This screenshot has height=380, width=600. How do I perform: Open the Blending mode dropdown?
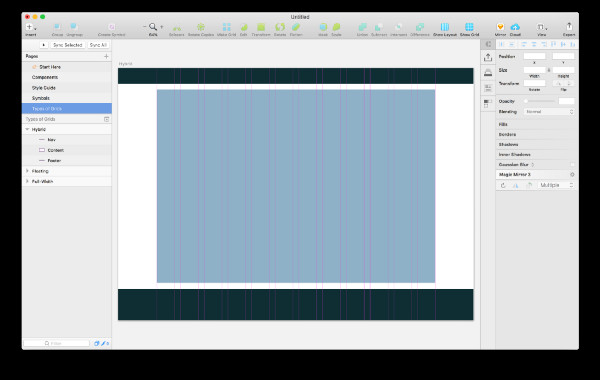coord(549,112)
